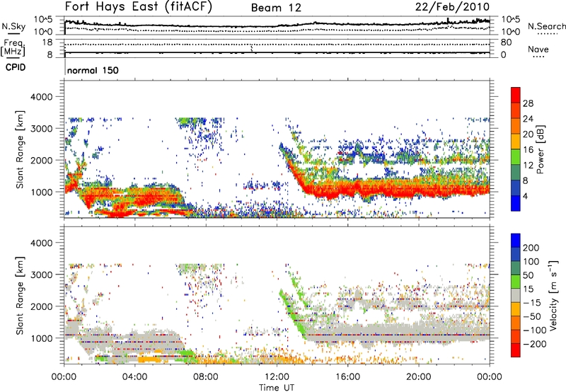This screenshot has height=392, width=566.
Task: Click the gray −15 to 15 Velocity colorbar segment
Action: click(516, 296)
